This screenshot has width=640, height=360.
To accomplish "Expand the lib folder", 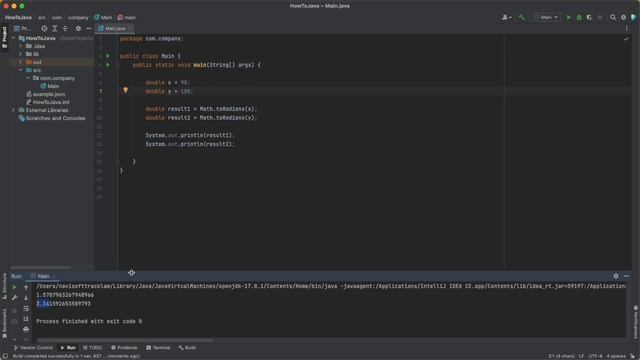I will click(x=21, y=54).
